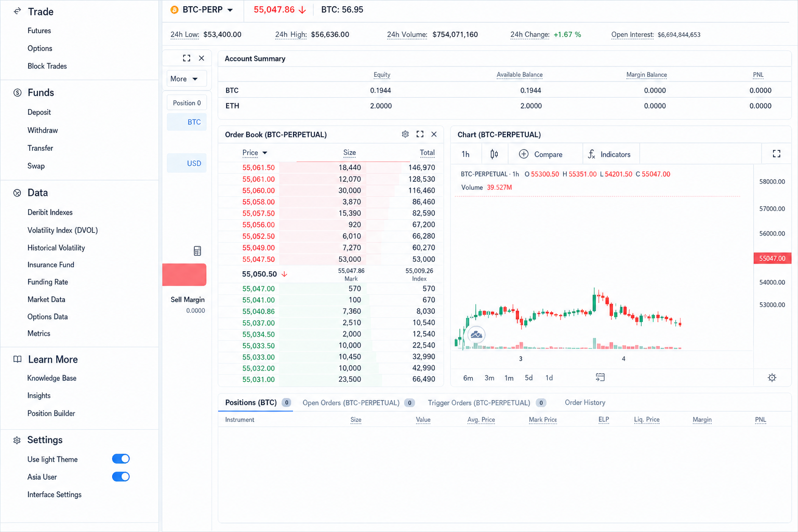
Task: Click the Learn More book icon
Action: coord(17,359)
